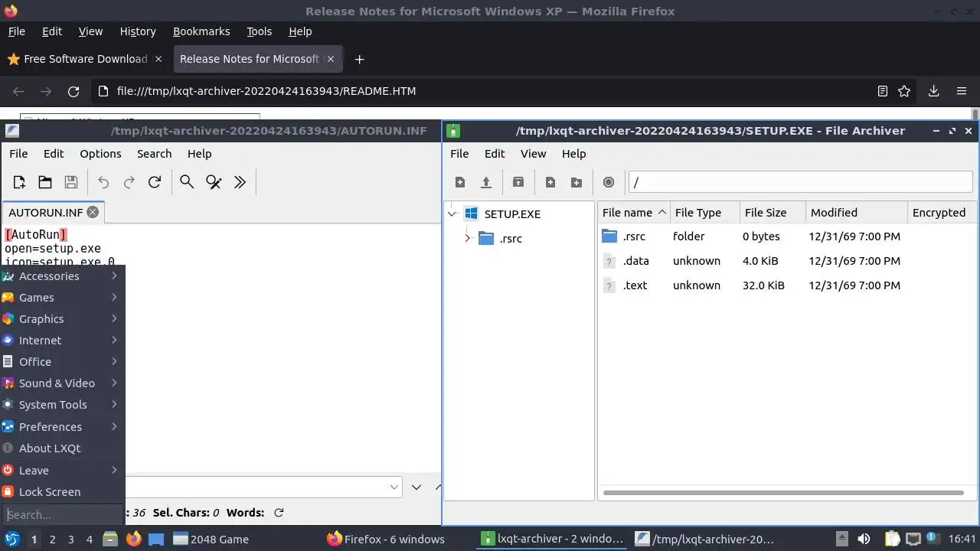Open the search field dropdown in text editor
Image resolution: width=980 pixels, height=551 pixels.
tap(394, 487)
